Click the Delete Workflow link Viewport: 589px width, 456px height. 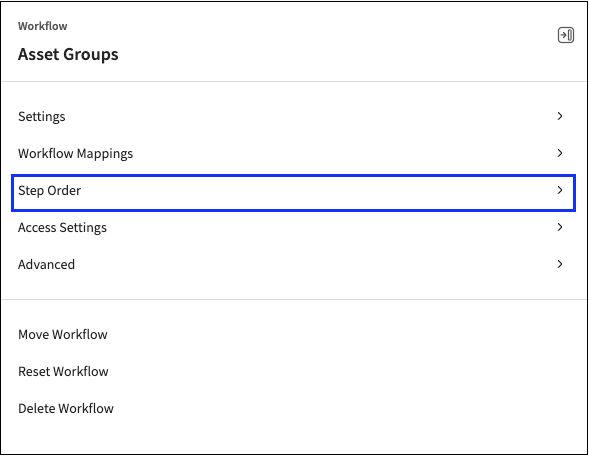pyautogui.click(x=66, y=408)
